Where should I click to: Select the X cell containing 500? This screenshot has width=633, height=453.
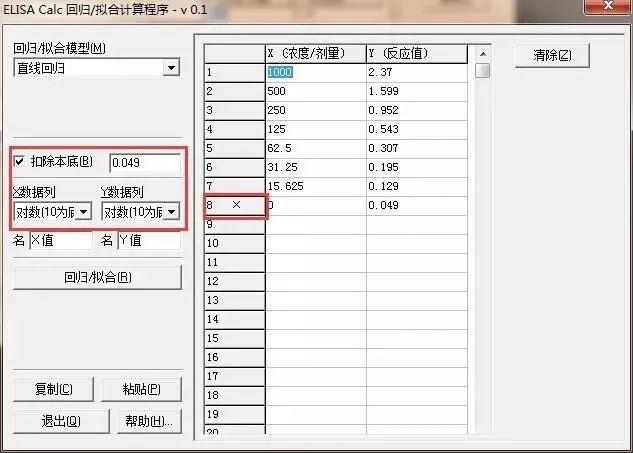[316, 92]
